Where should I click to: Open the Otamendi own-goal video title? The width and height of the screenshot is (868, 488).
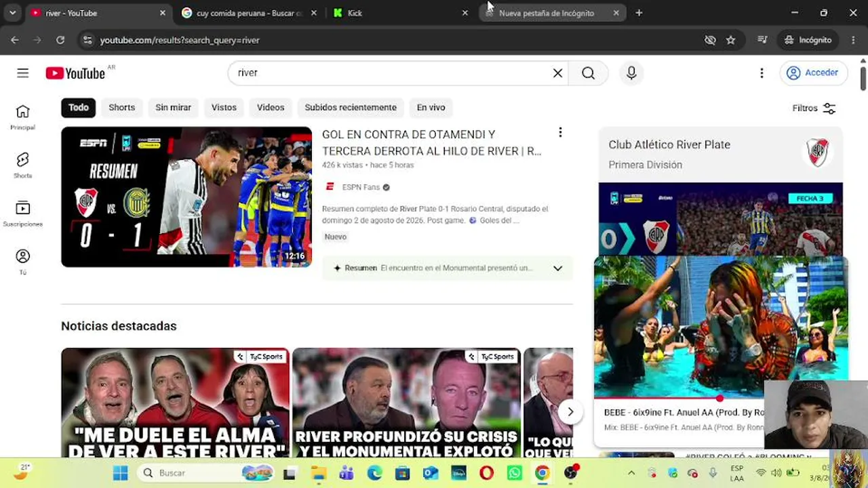tap(432, 143)
